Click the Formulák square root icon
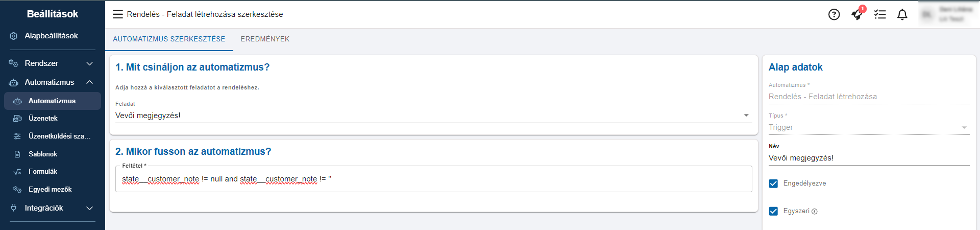Viewport: 980px width, 230px height. tap(17, 172)
